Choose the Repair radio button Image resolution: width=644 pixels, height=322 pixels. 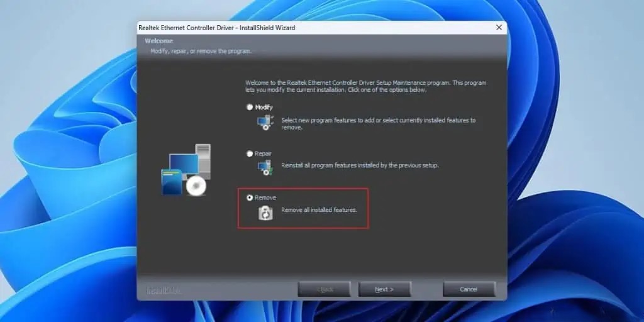[x=250, y=153]
